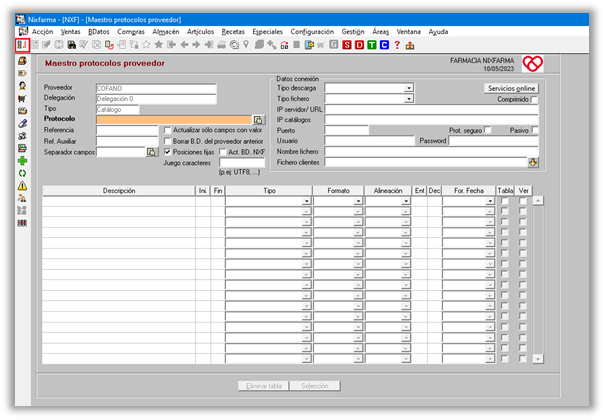The width and height of the screenshot is (605, 420).
Task: Open the shopping cart sidebar icon
Action: [22, 98]
